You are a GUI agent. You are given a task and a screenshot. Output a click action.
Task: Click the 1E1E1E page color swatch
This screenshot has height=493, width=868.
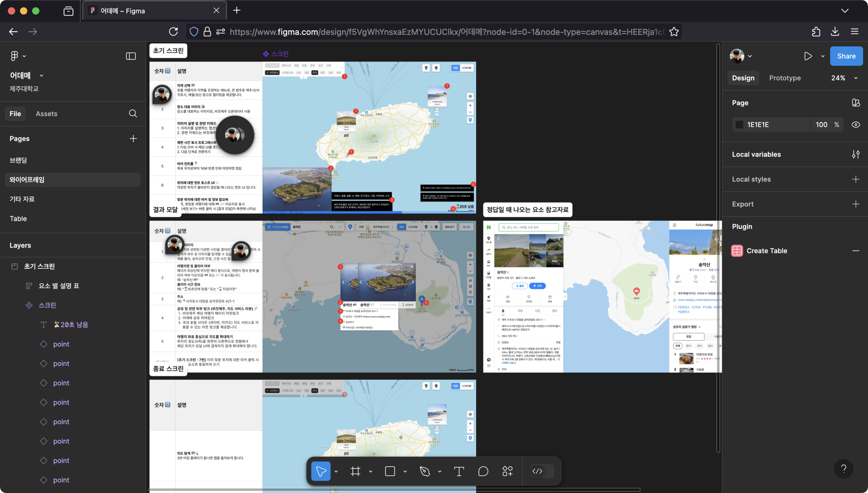[x=739, y=125]
